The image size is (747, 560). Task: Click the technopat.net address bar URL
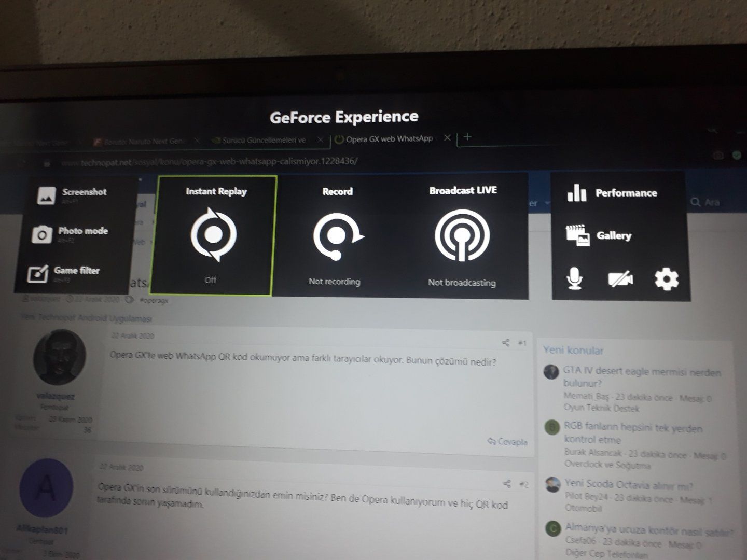pyautogui.click(x=209, y=161)
